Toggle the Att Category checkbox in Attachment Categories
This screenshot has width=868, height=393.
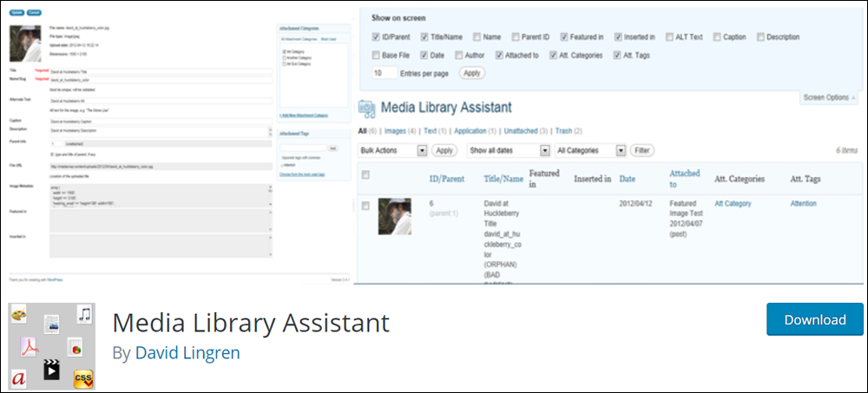[284, 51]
